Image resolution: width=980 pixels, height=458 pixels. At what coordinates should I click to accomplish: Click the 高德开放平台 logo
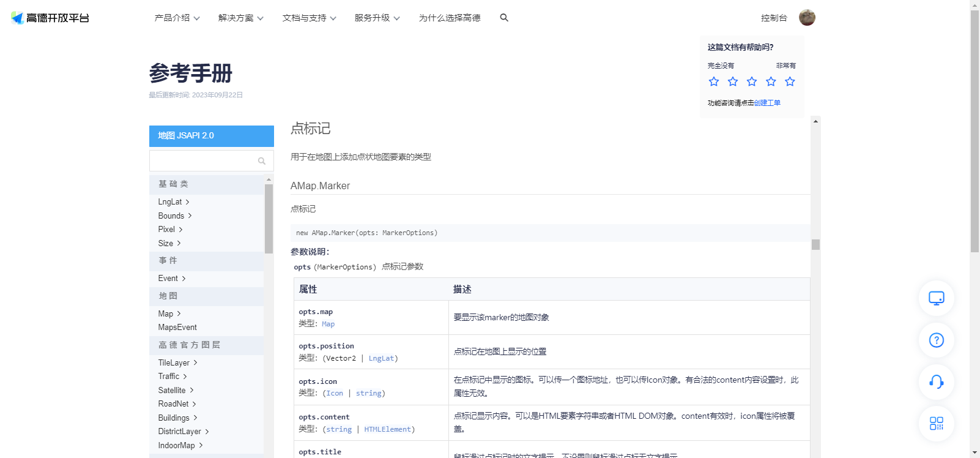(50, 18)
